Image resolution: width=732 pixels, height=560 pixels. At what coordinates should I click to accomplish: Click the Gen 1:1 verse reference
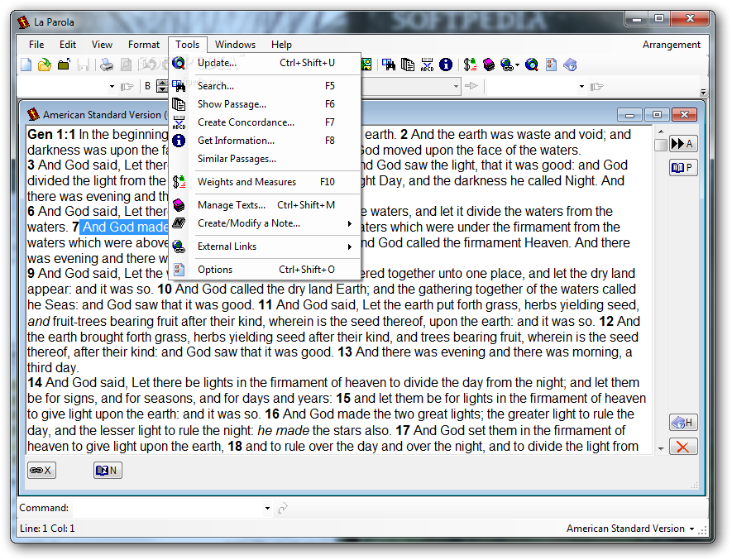[x=51, y=135]
